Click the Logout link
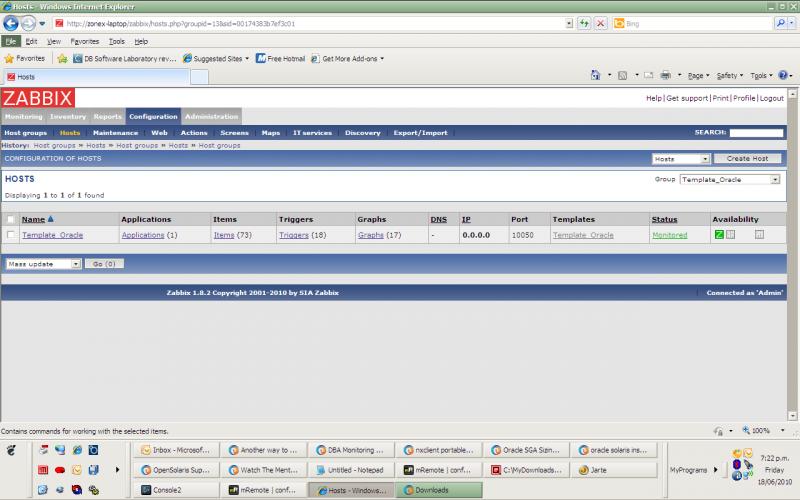 [x=771, y=98]
